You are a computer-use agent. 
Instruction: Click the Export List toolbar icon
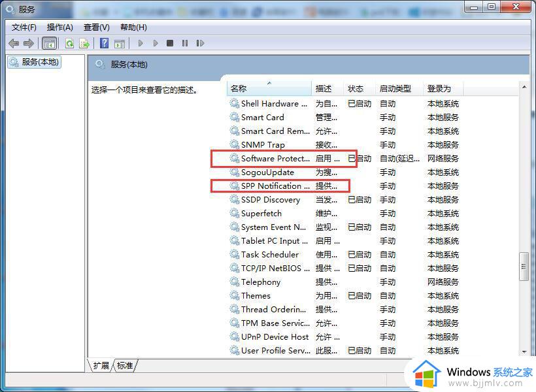click(x=83, y=43)
